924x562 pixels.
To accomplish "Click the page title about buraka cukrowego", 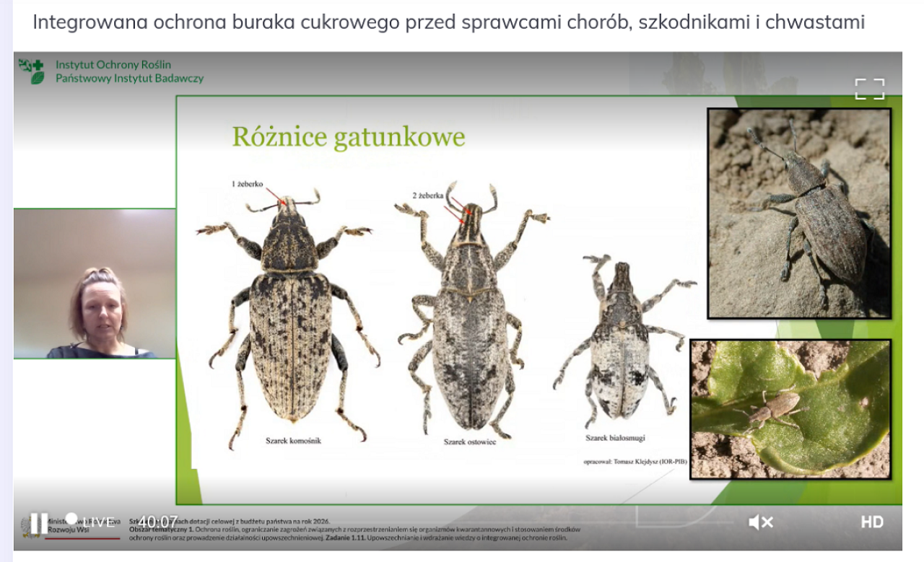I will coord(448,22).
